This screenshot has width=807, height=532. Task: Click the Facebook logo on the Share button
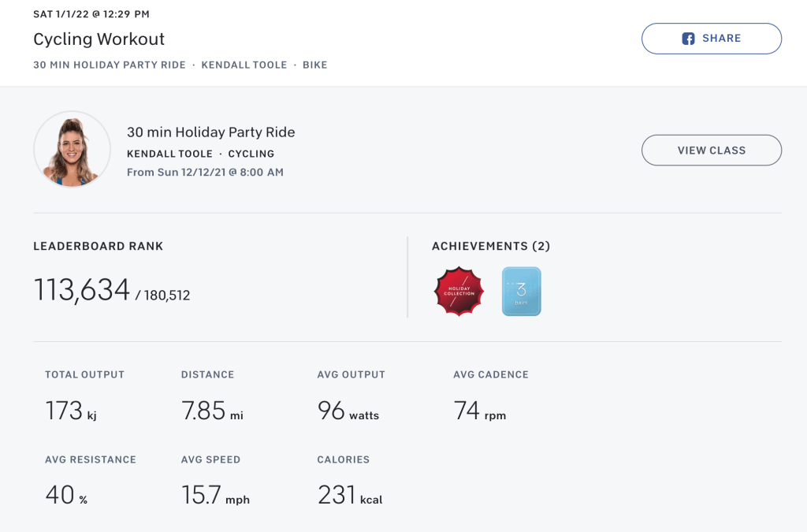(x=688, y=39)
